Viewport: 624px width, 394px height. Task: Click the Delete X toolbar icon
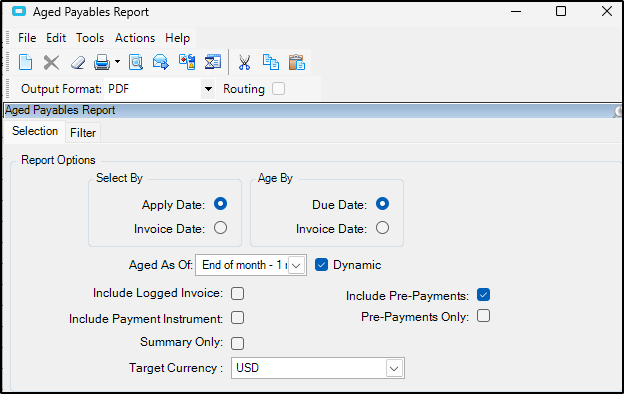coord(51,62)
